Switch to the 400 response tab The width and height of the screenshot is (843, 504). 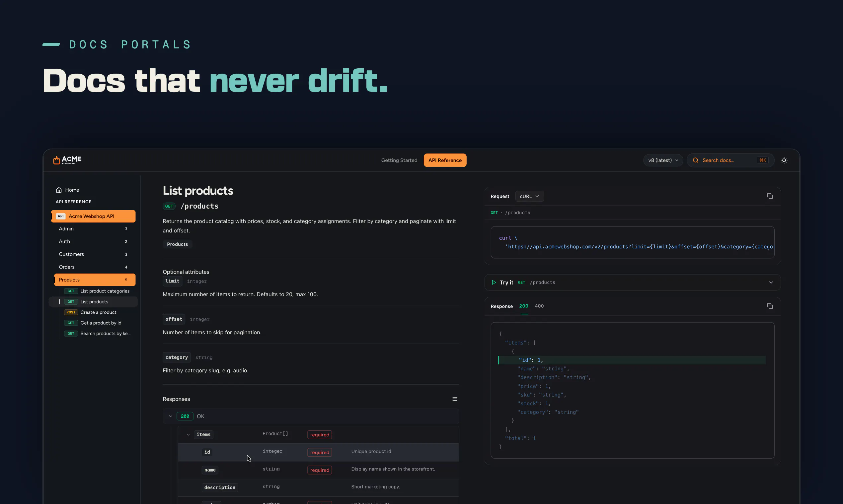(x=539, y=306)
